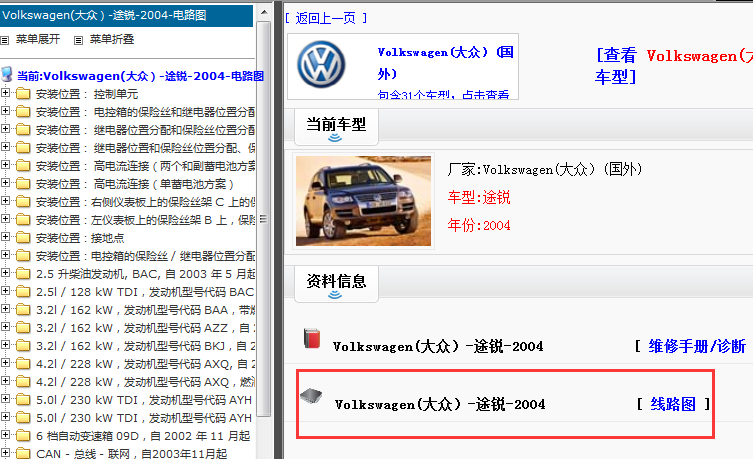Switch to the 资料信息 tab
Screen dimensions: 753x459
point(336,283)
